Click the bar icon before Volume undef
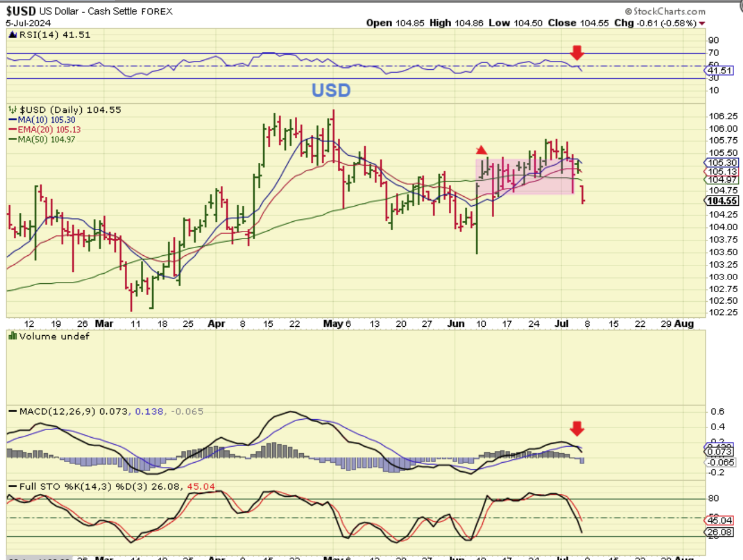743x560 pixels. click(x=11, y=336)
